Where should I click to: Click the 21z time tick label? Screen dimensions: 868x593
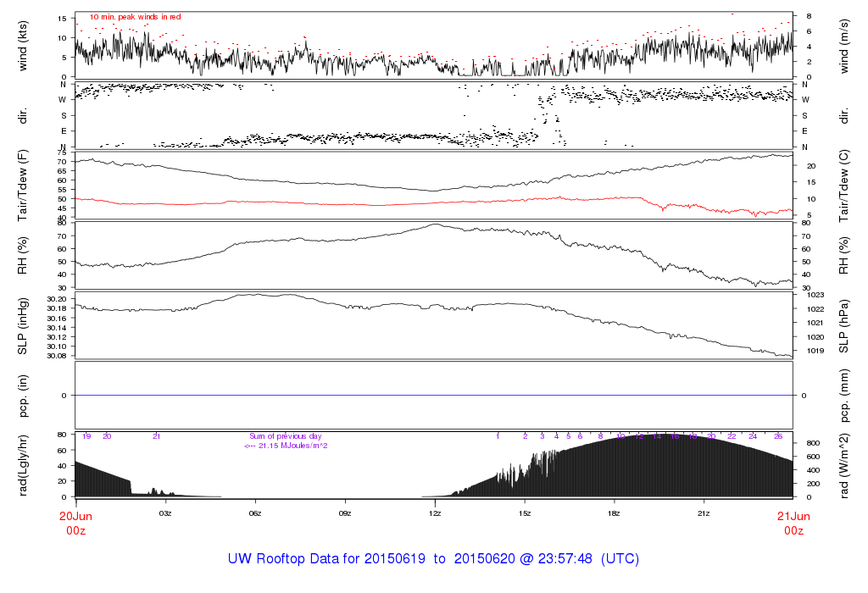click(704, 513)
